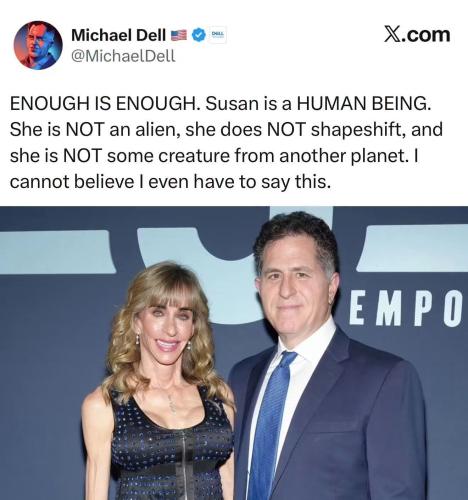Click the "EMPO" lettering on the photo backdrop
Image resolution: width=468 pixels, height=500 pixels.
(x=406, y=310)
